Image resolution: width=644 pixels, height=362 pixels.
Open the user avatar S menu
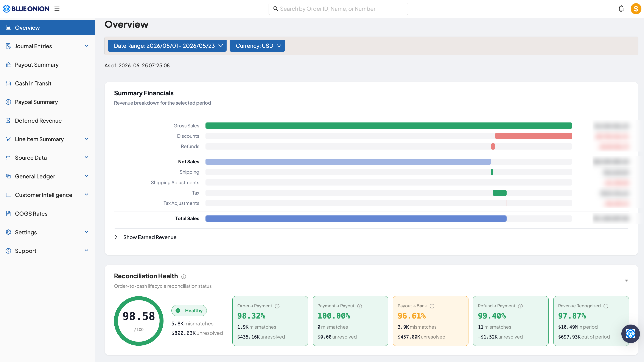[636, 9]
